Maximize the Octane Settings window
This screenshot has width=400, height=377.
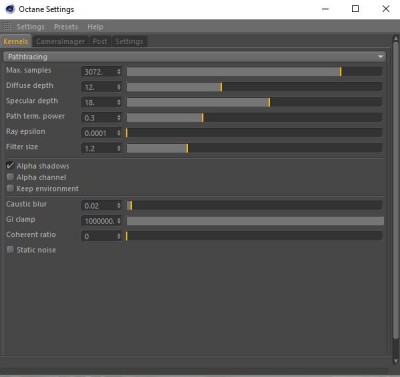pyautogui.click(x=356, y=9)
